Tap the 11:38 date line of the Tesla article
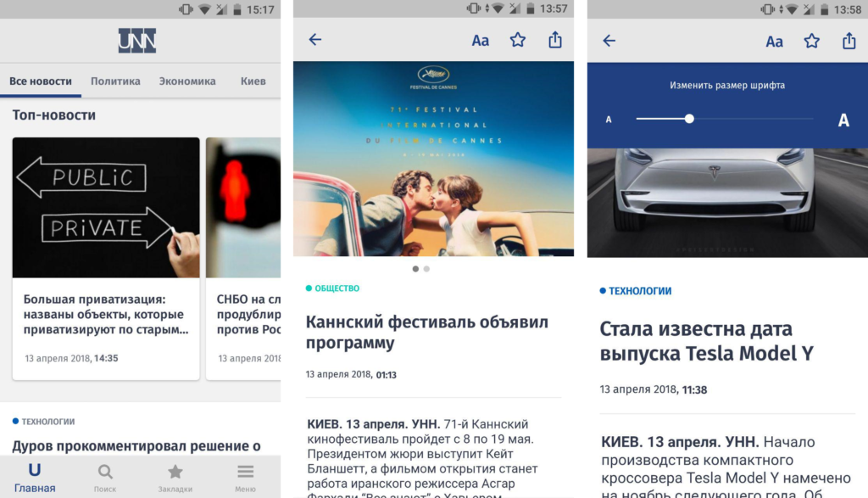 coord(654,389)
